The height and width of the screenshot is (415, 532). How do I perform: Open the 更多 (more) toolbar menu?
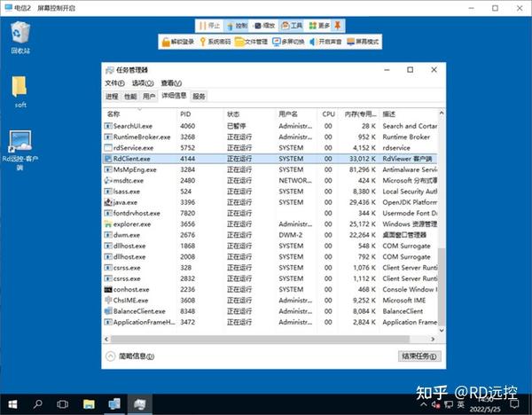319,26
